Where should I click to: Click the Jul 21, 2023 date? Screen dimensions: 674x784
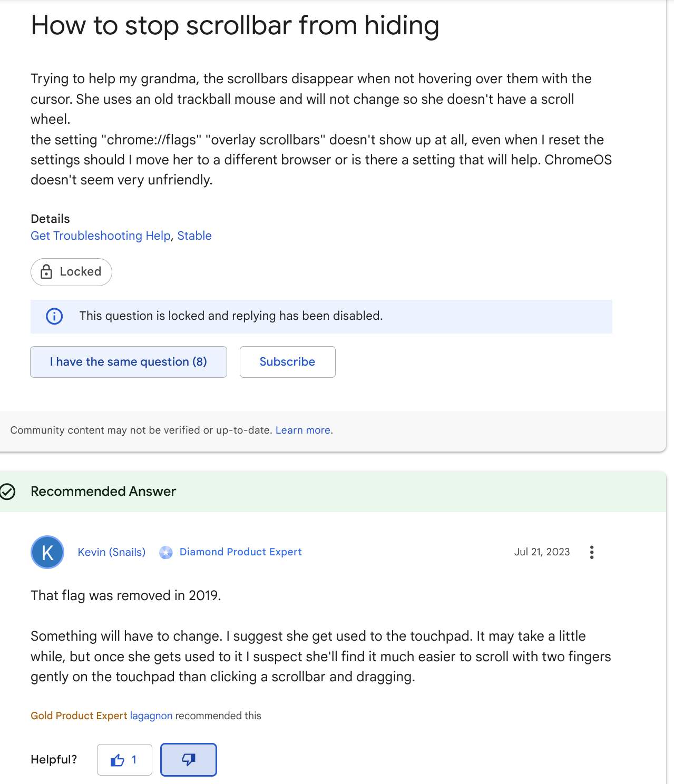542,552
